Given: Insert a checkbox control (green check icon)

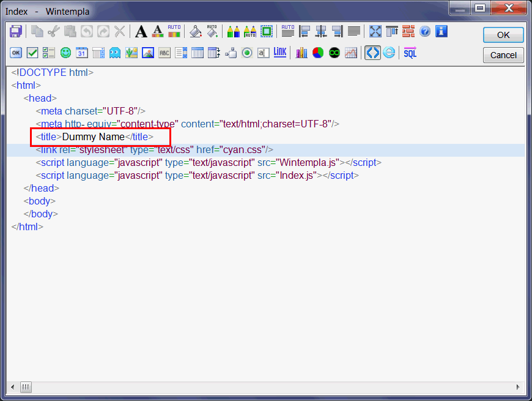Looking at the screenshot, I should [32, 53].
